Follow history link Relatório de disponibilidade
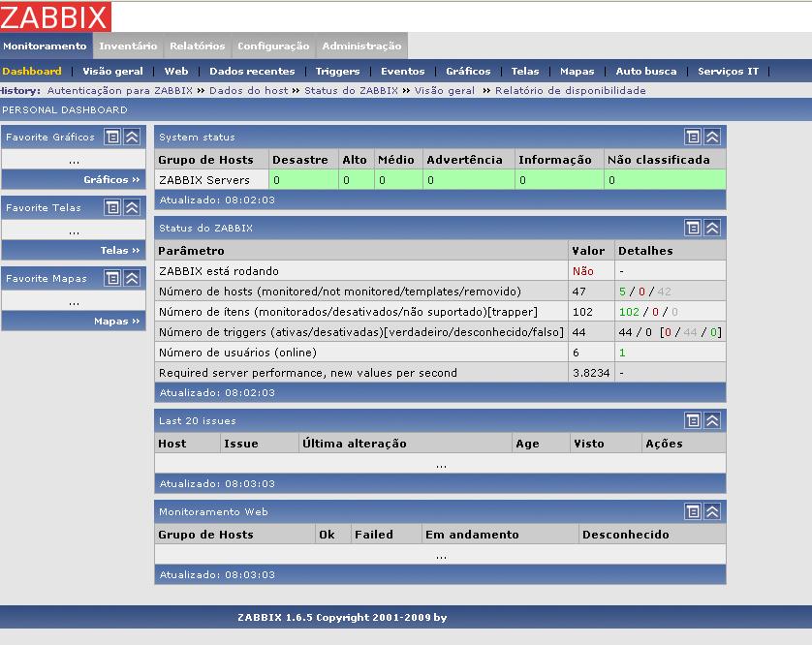 point(571,91)
